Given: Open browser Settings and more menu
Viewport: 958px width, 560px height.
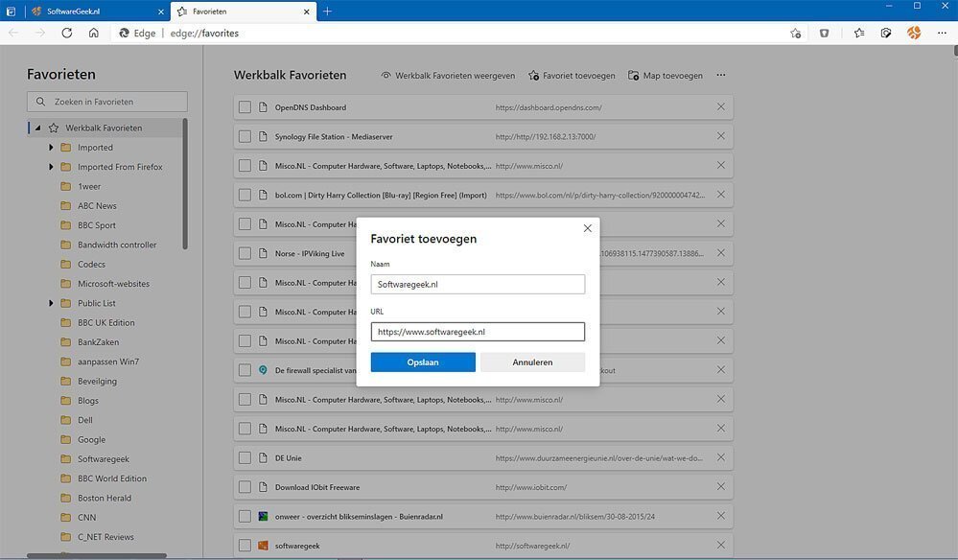Looking at the screenshot, I should click(x=942, y=33).
